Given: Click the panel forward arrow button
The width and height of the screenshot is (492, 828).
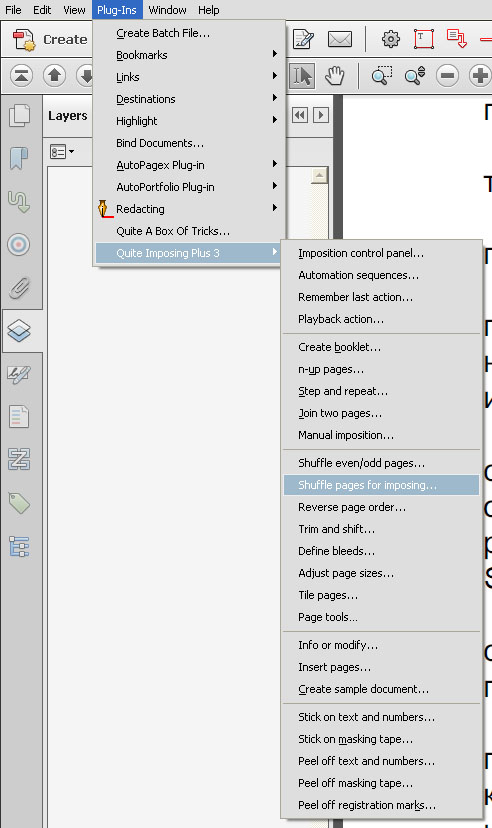Looking at the screenshot, I should 321,115.
